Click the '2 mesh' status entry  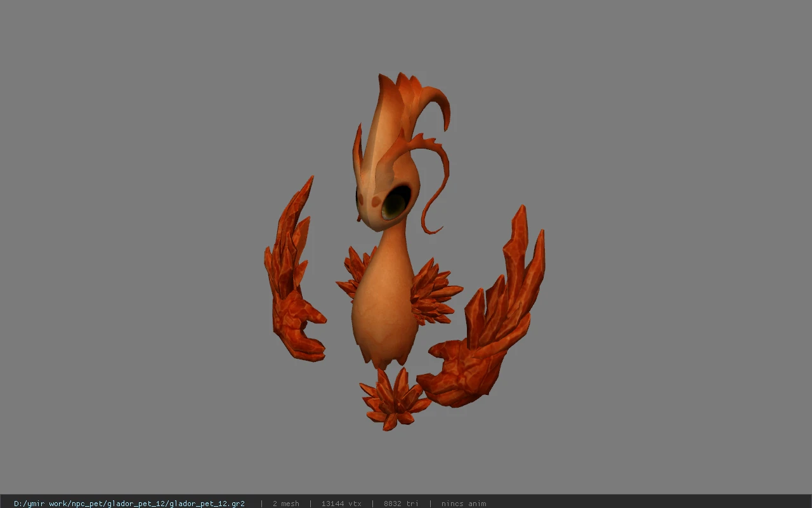click(285, 504)
